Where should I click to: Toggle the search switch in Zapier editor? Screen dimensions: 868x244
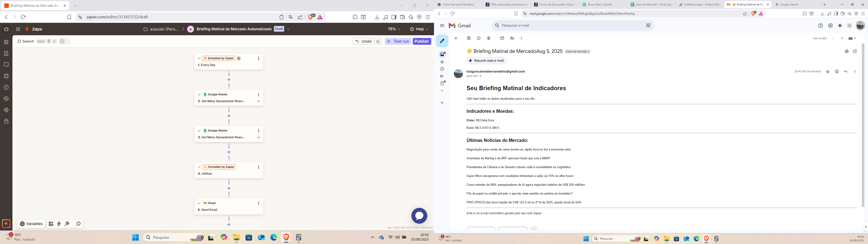(x=64, y=41)
